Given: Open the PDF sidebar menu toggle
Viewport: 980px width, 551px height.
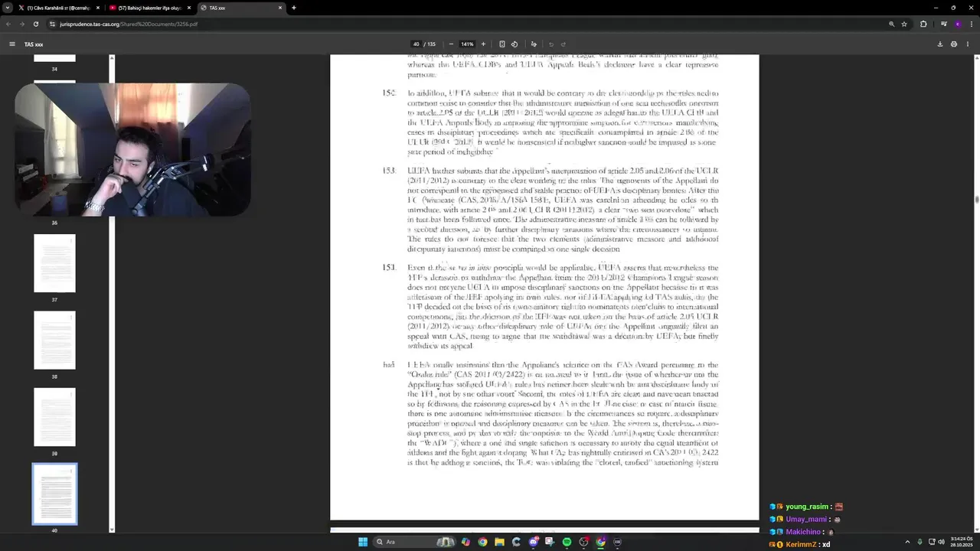Looking at the screenshot, I should click(11, 44).
